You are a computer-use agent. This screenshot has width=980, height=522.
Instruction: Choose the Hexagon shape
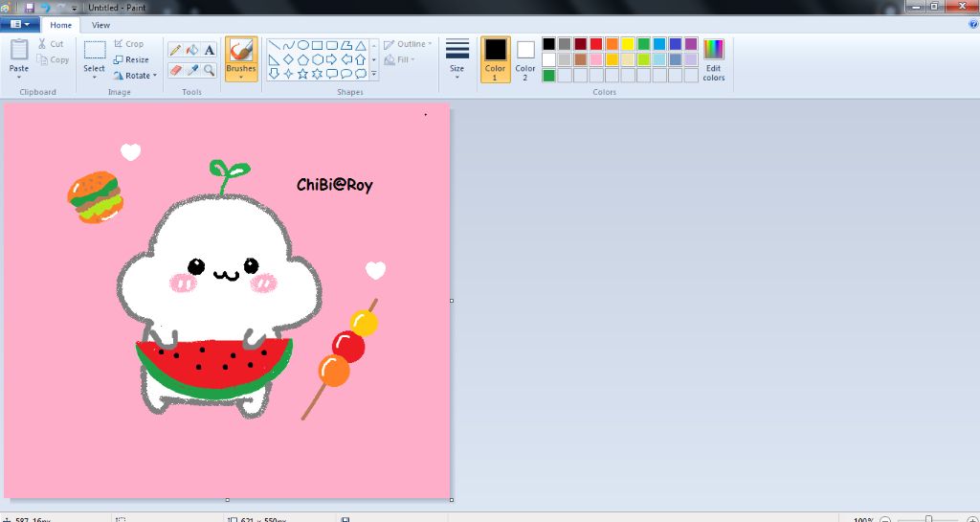coord(317,60)
